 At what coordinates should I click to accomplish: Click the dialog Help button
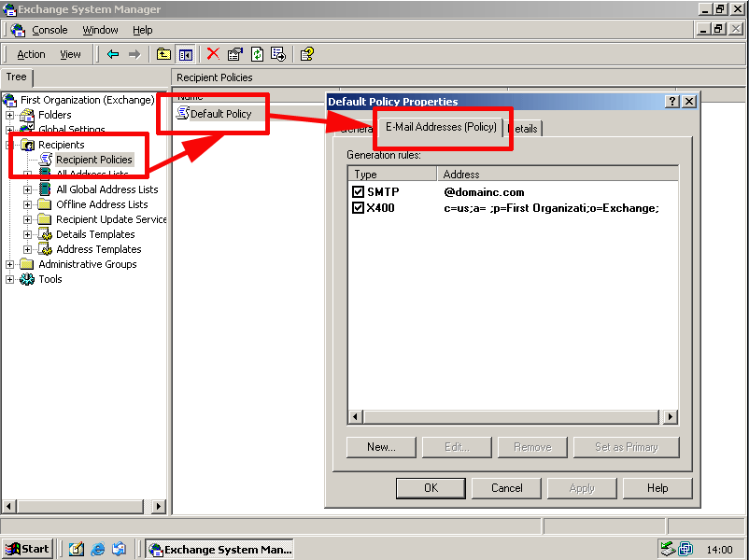pyautogui.click(x=657, y=488)
